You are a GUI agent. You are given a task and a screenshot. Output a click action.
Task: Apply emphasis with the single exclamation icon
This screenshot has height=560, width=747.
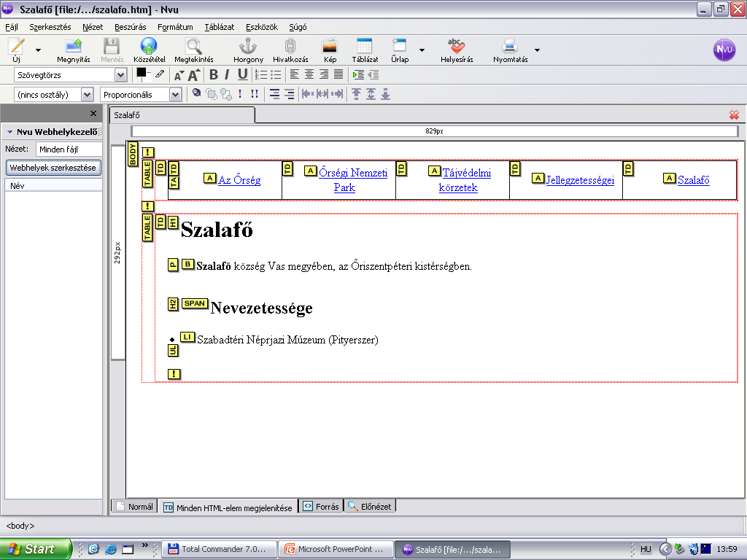[240, 94]
